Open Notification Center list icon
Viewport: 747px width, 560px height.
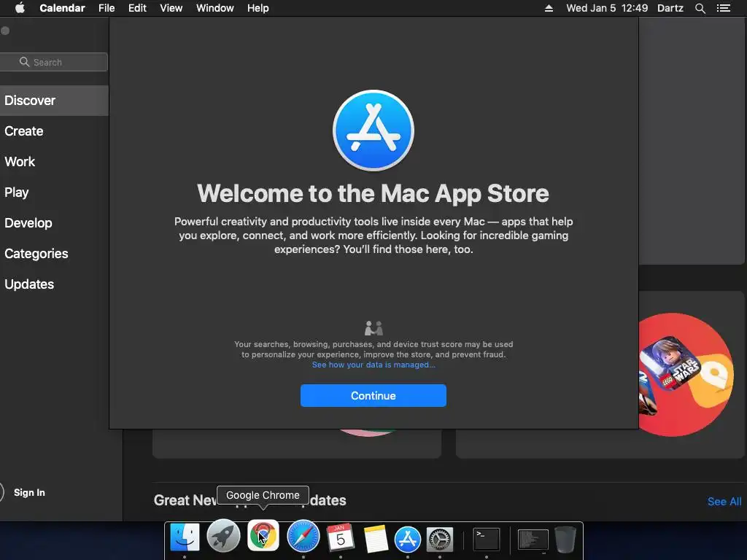(724, 8)
